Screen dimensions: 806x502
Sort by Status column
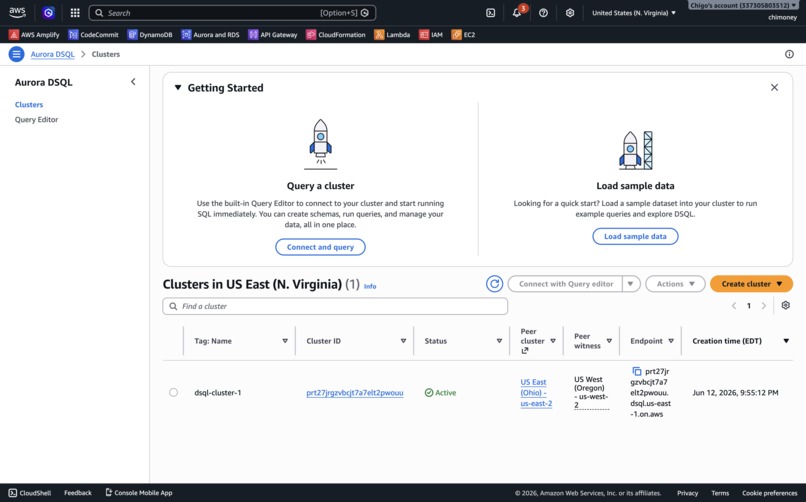click(x=499, y=341)
